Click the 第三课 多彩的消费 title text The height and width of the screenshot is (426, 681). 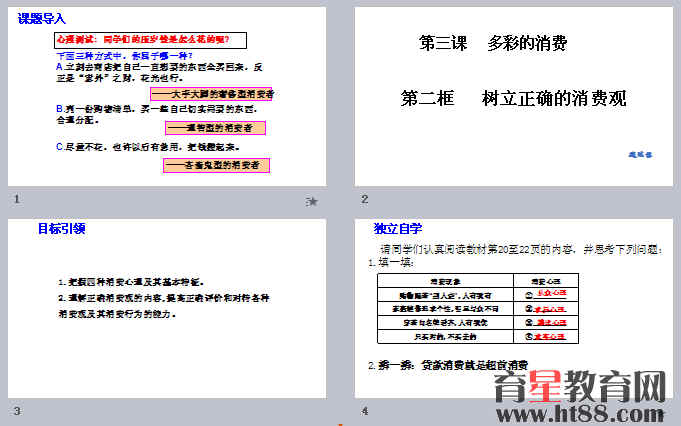click(x=493, y=44)
